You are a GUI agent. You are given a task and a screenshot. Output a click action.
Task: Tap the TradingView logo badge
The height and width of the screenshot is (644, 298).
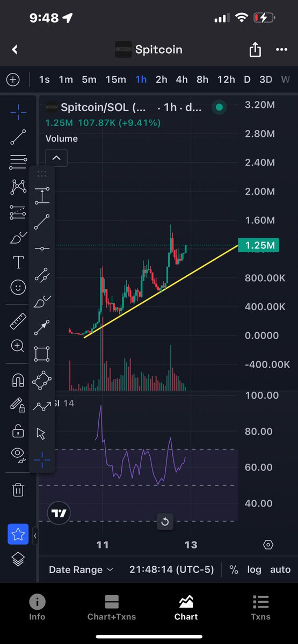59,514
